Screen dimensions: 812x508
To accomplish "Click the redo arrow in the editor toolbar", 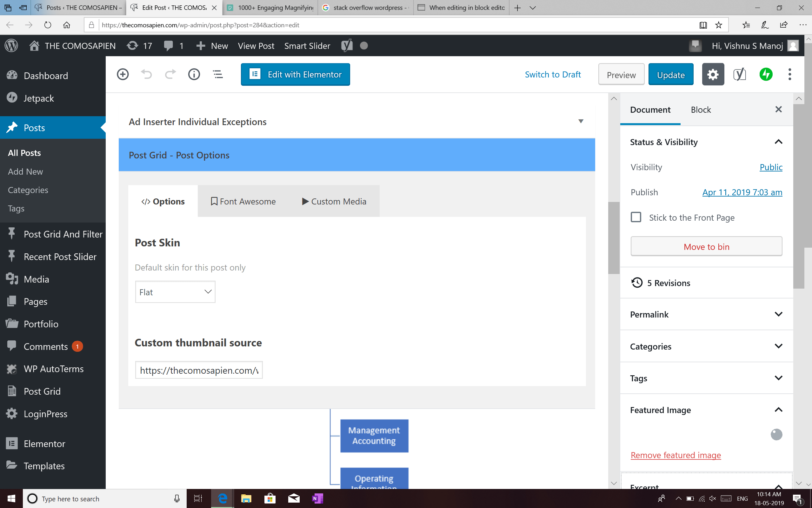I will coord(170,74).
